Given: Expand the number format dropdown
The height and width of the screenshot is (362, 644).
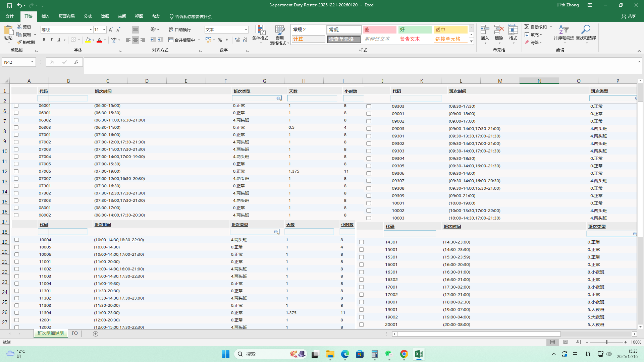Looking at the screenshot, I should (x=246, y=30).
